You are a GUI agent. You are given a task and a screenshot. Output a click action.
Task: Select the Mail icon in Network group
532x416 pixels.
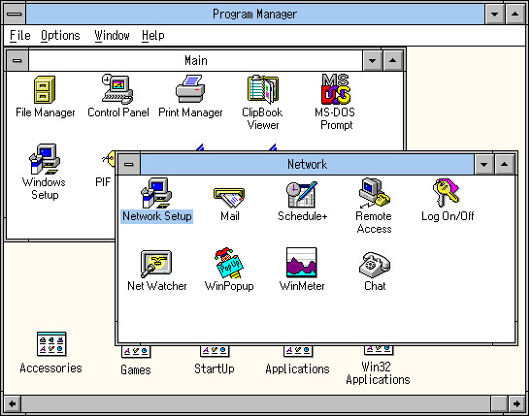coord(229,197)
